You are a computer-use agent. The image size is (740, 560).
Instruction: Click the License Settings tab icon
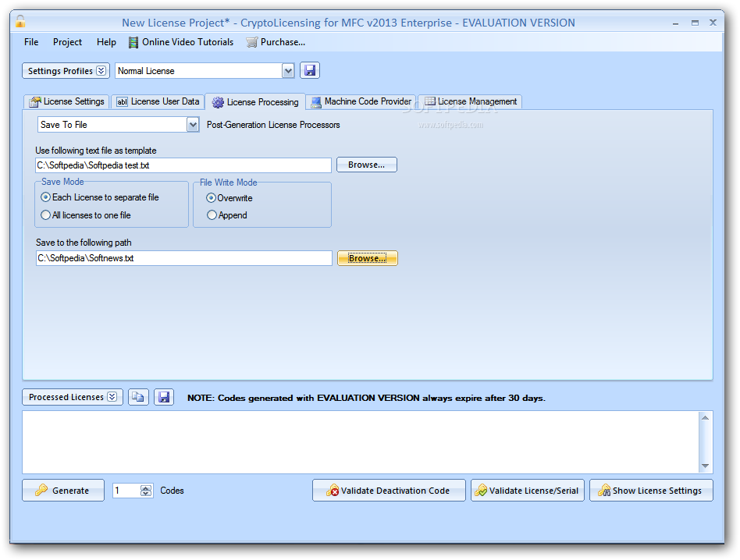click(x=35, y=102)
